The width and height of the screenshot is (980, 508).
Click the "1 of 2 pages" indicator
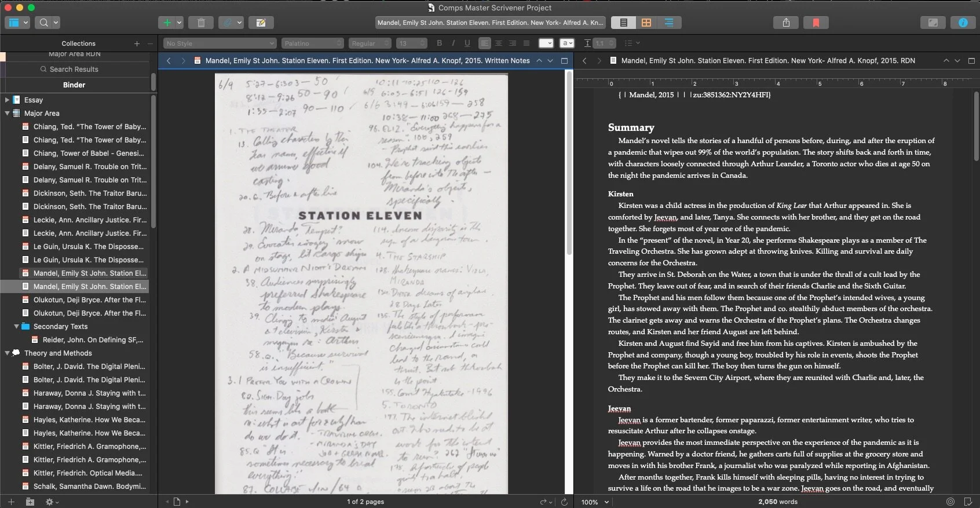[365, 502]
